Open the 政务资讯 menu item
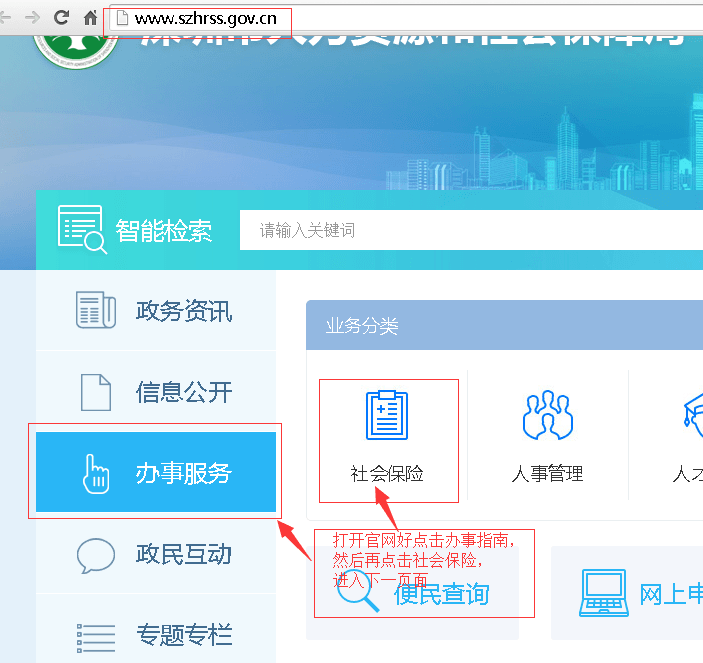 [x=156, y=310]
